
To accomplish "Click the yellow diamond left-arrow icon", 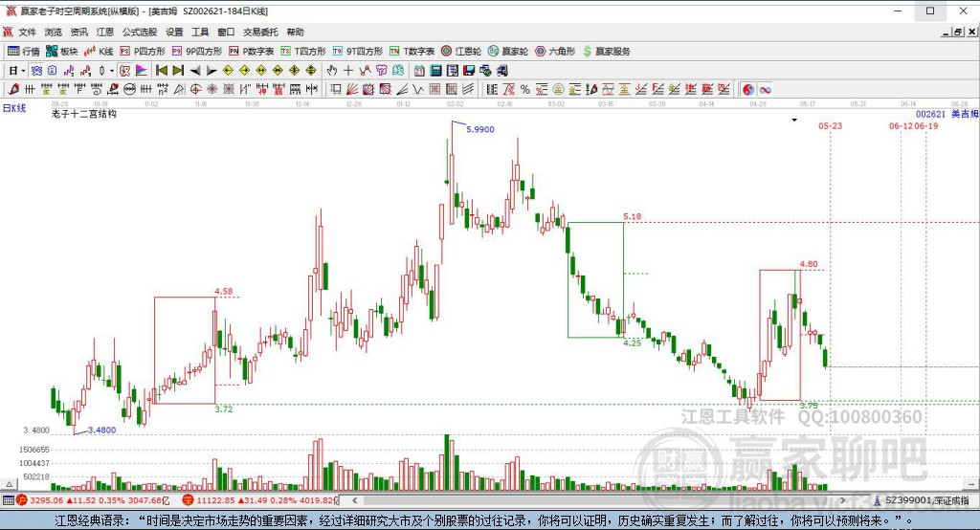I will 228,71.
